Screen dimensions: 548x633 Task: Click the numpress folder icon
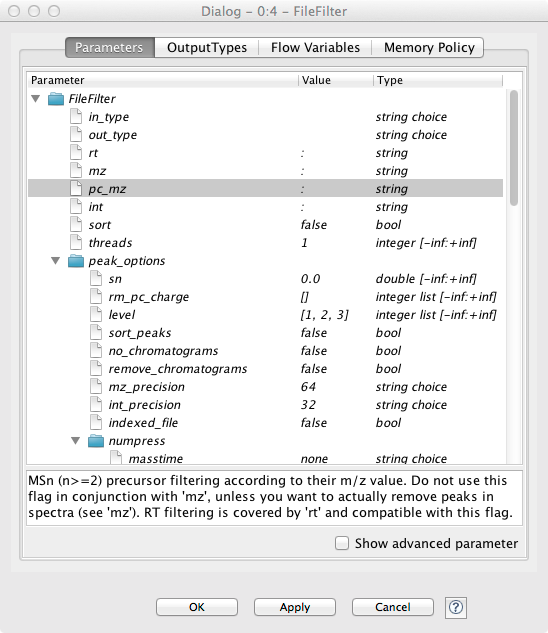click(x=96, y=441)
